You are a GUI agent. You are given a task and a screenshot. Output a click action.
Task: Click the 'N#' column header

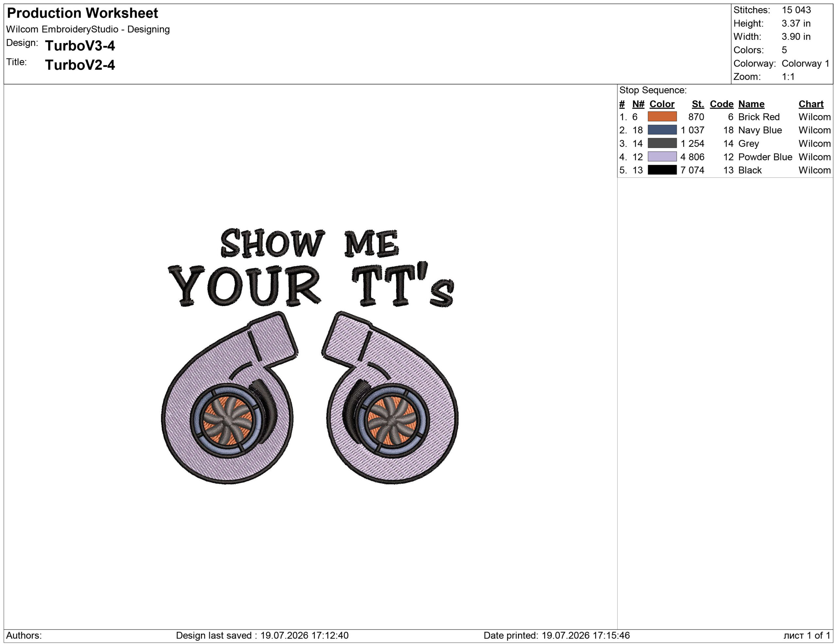pos(638,104)
